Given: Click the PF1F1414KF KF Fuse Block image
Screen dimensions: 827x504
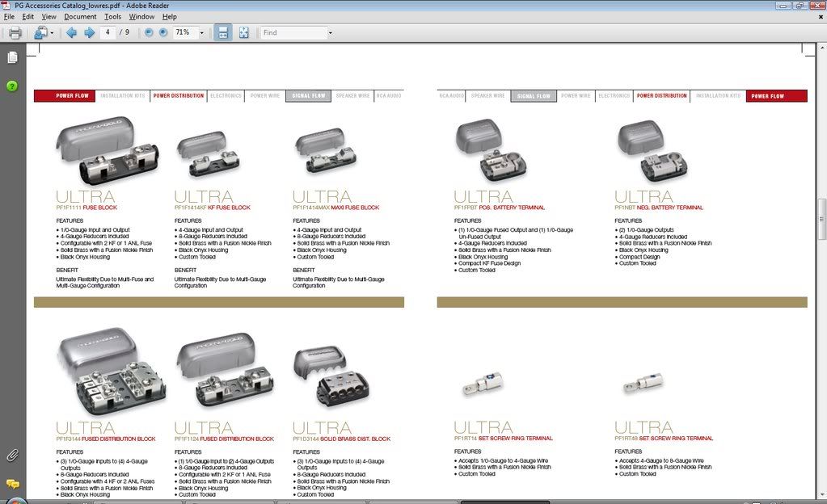Looking at the screenshot, I should click(x=209, y=153).
